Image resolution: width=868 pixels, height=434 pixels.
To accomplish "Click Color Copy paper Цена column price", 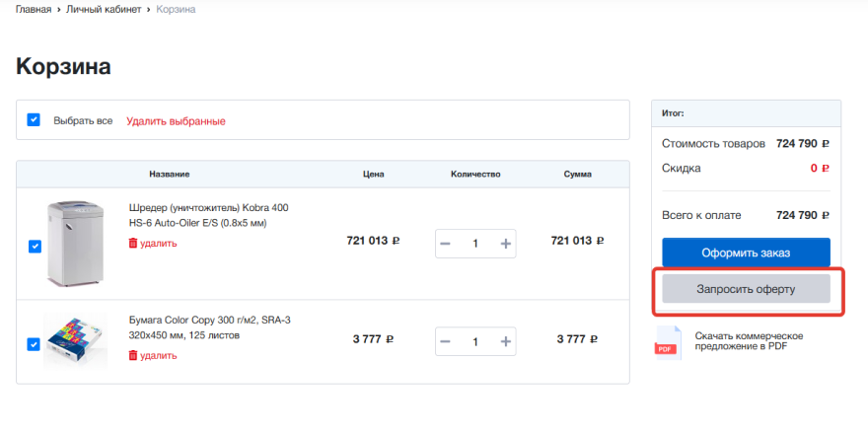I will (373, 338).
